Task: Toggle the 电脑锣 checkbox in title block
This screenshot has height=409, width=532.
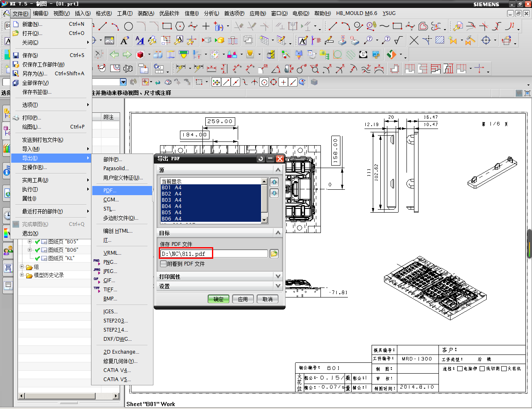Action: (460, 369)
